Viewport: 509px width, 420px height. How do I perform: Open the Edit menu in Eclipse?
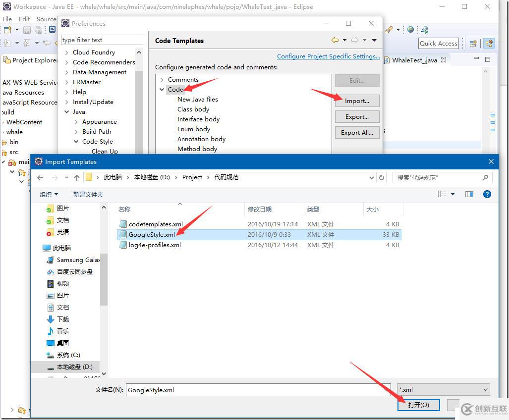pyautogui.click(x=24, y=19)
